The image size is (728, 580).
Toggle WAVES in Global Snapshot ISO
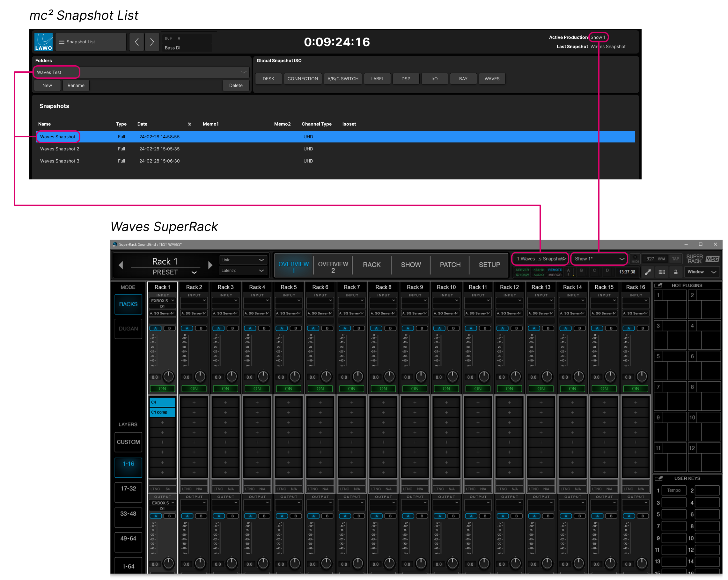[x=492, y=79]
